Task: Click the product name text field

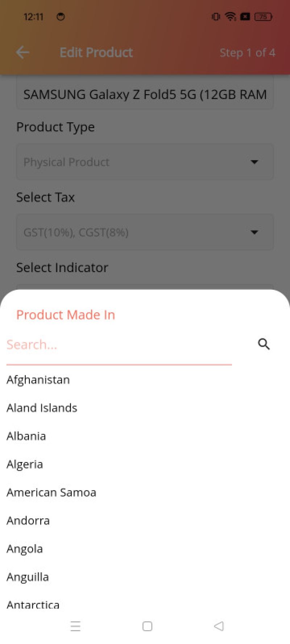Action: pyautogui.click(x=145, y=94)
